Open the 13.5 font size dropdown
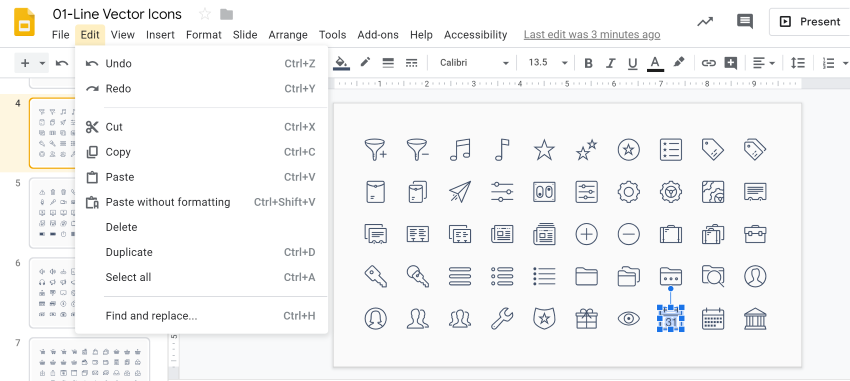850x381 pixels. [x=548, y=63]
